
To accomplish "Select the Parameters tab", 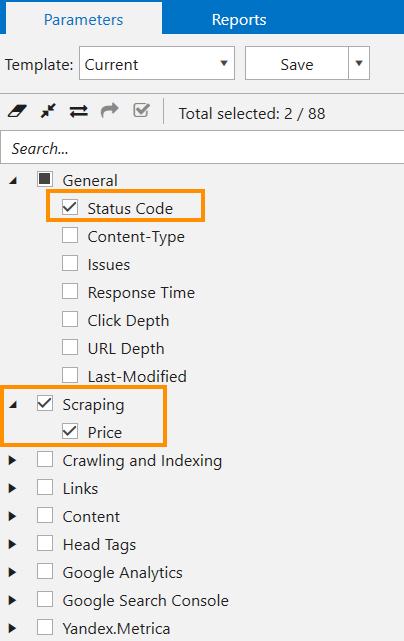I will (x=83, y=20).
